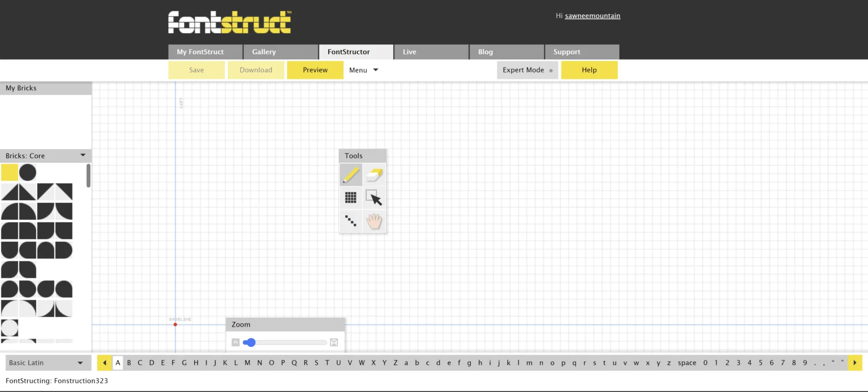
Task: Open the Support tab
Action: coord(582,52)
